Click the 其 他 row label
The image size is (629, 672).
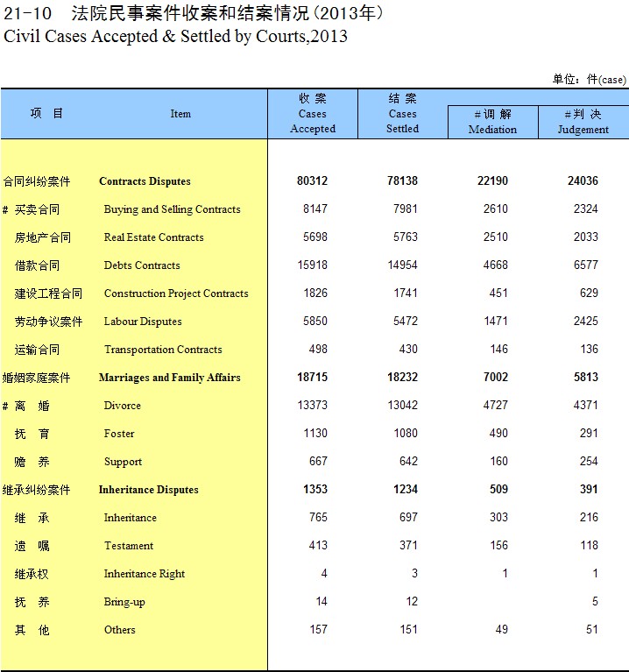pyautogui.click(x=32, y=631)
